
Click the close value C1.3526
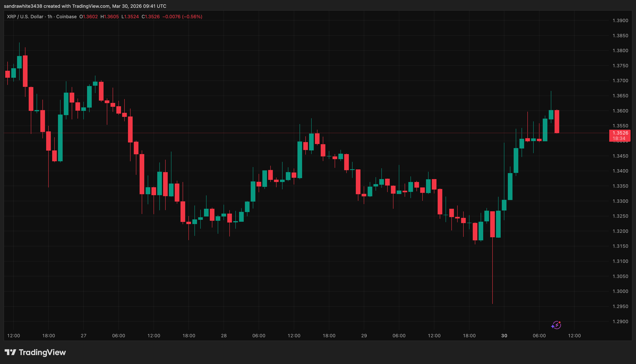pos(150,17)
